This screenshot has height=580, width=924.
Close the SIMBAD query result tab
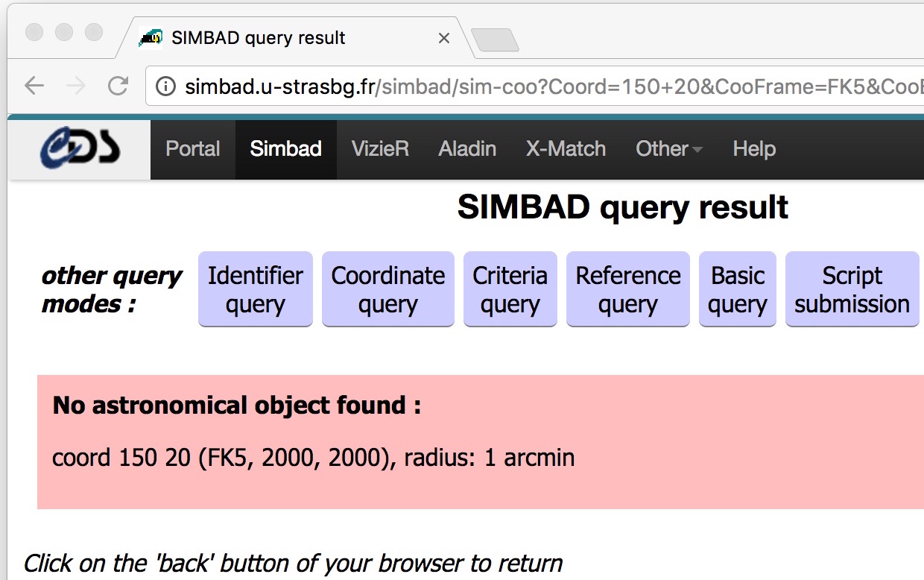click(x=444, y=37)
